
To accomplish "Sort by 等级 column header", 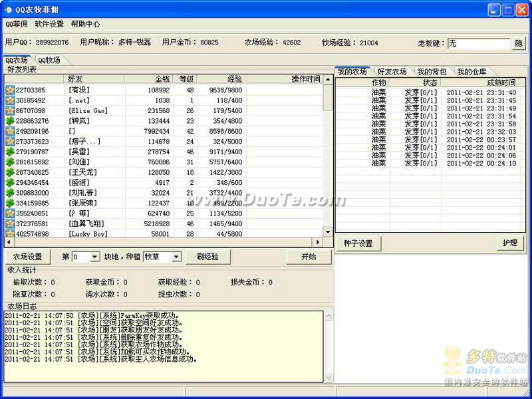I will tap(186, 79).
